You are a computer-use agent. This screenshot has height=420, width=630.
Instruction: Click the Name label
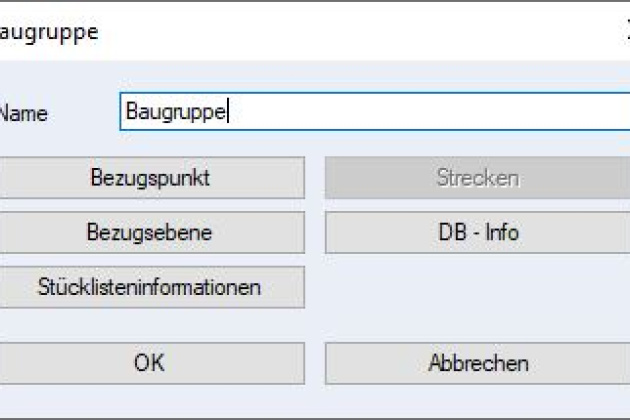click(23, 113)
